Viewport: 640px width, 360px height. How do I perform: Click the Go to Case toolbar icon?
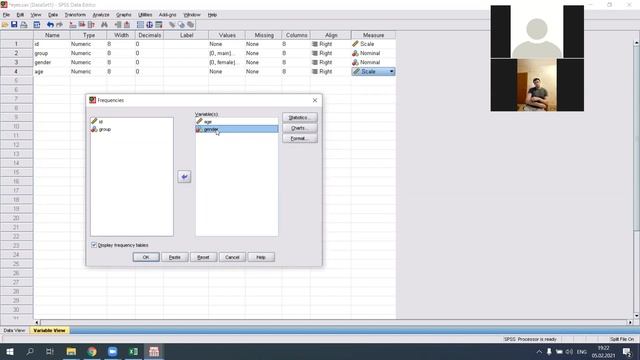tap(73, 25)
